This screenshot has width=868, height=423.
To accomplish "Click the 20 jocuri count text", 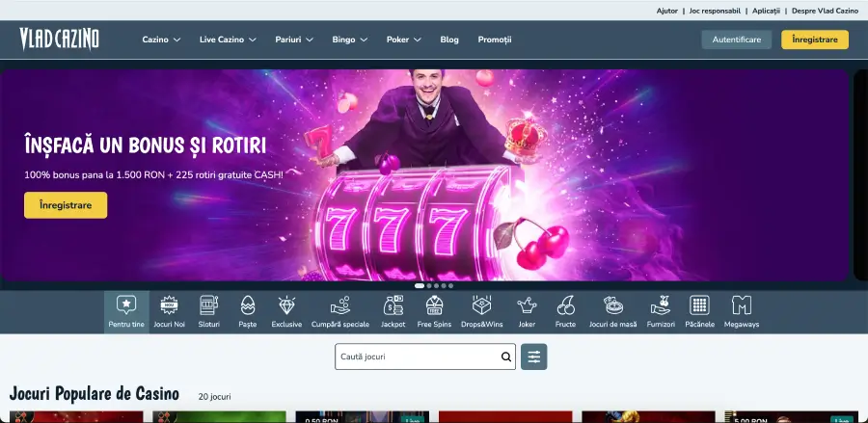I will pos(215,396).
